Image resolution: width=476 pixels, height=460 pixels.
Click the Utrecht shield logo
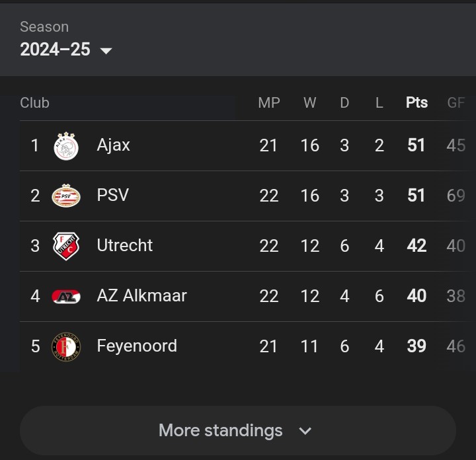(x=66, y=246)
